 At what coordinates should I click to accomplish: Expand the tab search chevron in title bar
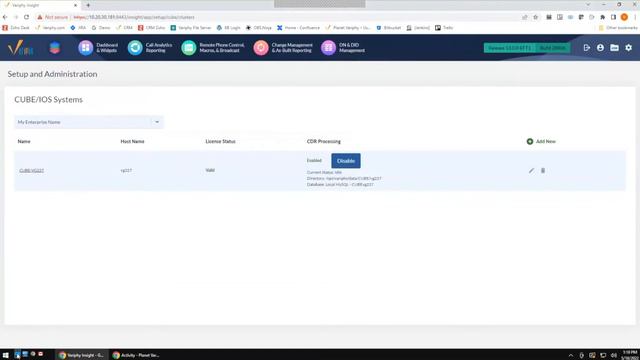588,4
